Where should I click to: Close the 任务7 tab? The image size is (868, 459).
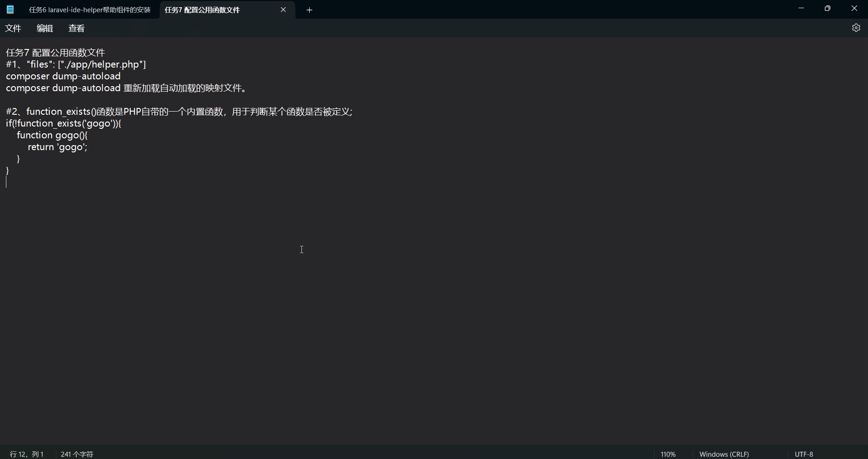tap(284, 10)
